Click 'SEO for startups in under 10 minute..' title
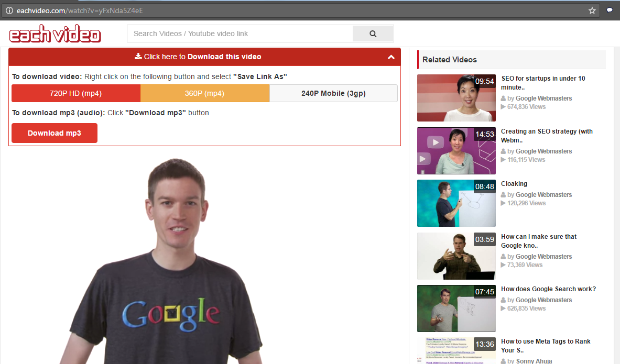 (x=543, y=83)
